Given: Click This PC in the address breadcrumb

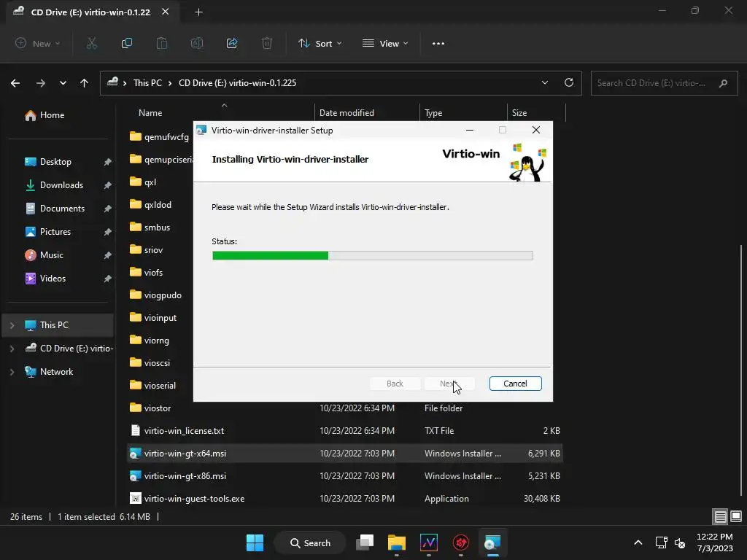Looking at the screenshot, I should tap(147, 83).
